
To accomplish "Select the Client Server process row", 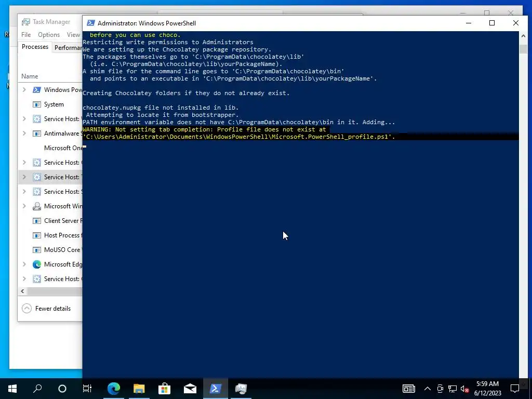I will (50, 221).
